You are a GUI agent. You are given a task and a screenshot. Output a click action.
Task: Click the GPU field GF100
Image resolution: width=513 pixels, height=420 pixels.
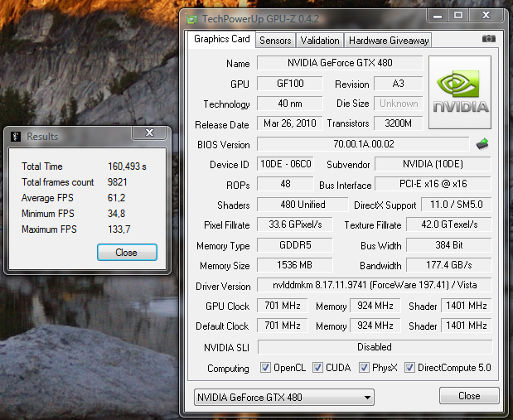pos(290,84)
